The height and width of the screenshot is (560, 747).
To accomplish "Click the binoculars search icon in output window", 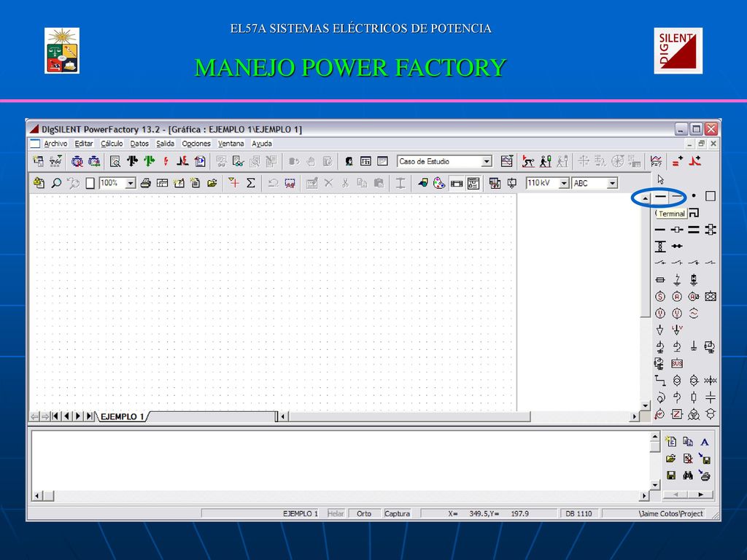I will pos(687,475).
